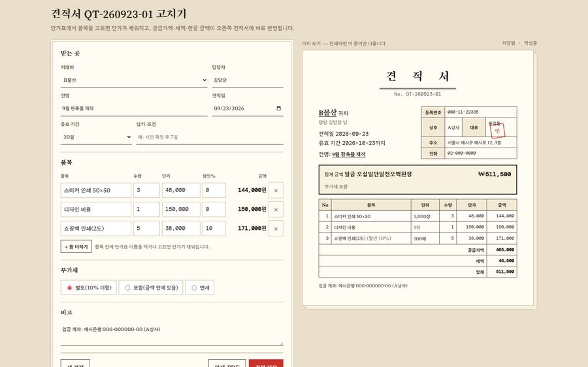
Task: Choose 포함(금액 안에 있음) tax option
Action: pos(151,287)
